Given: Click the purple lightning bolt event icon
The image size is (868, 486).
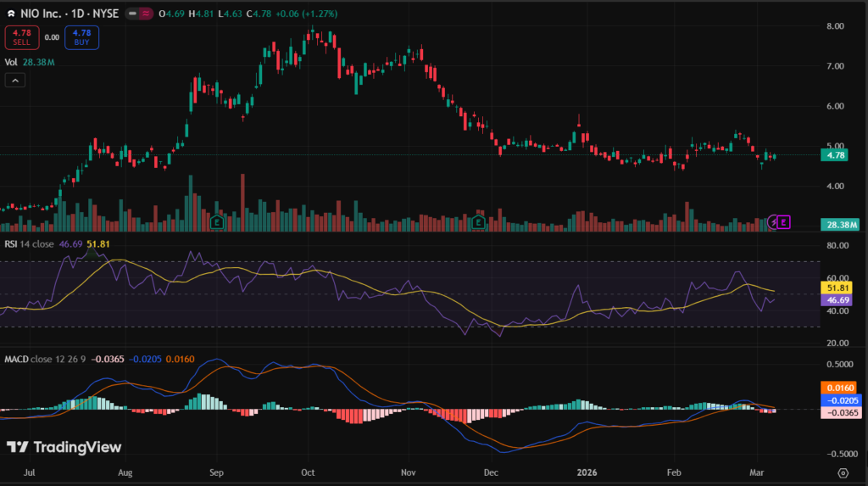Looking at the screenshot, I should pos(772,222).
